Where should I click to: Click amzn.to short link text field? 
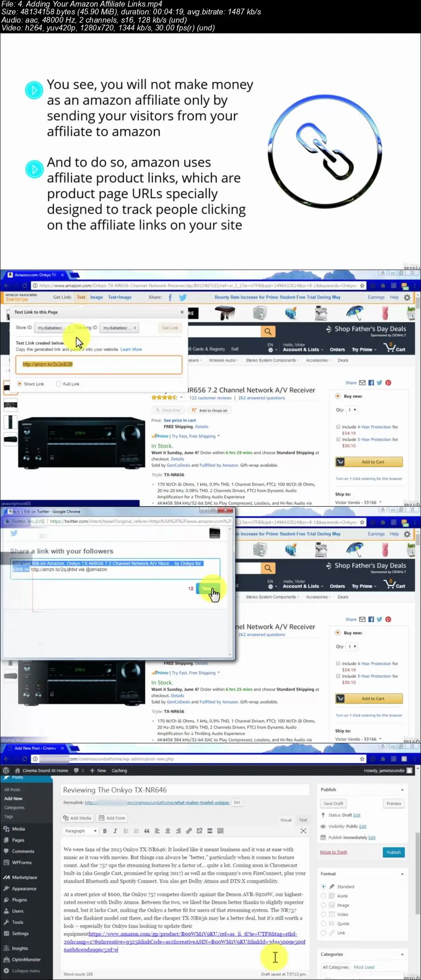click(x=99, y=365)
